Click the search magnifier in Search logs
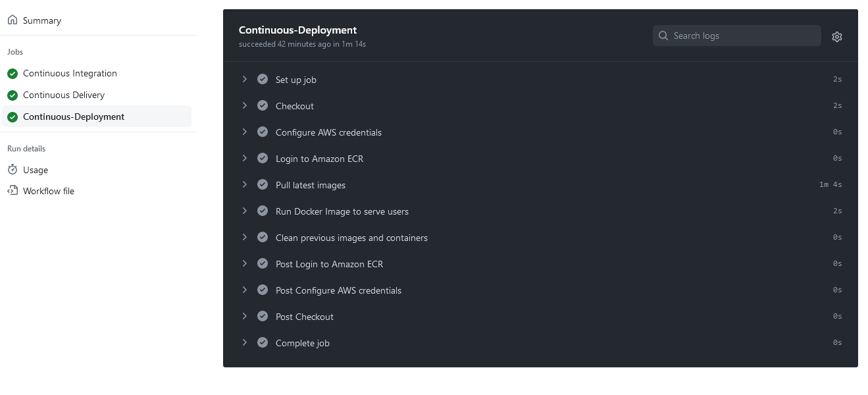 [663, 36]
